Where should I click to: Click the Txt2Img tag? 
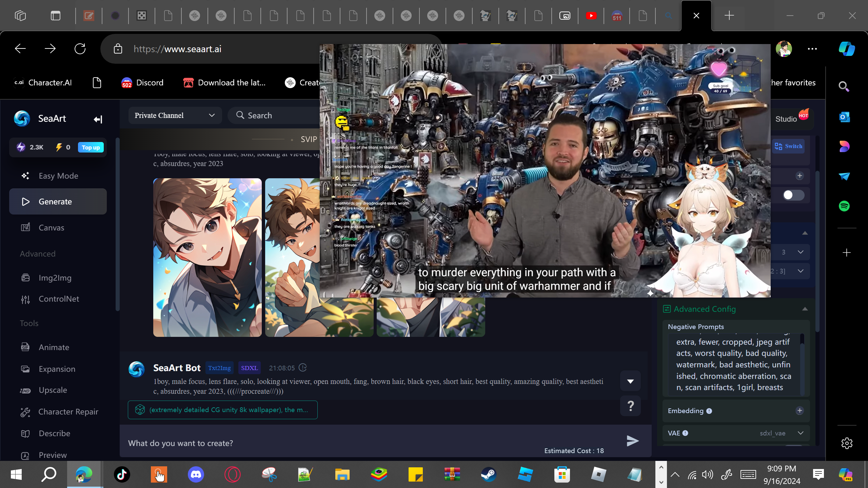219,368
